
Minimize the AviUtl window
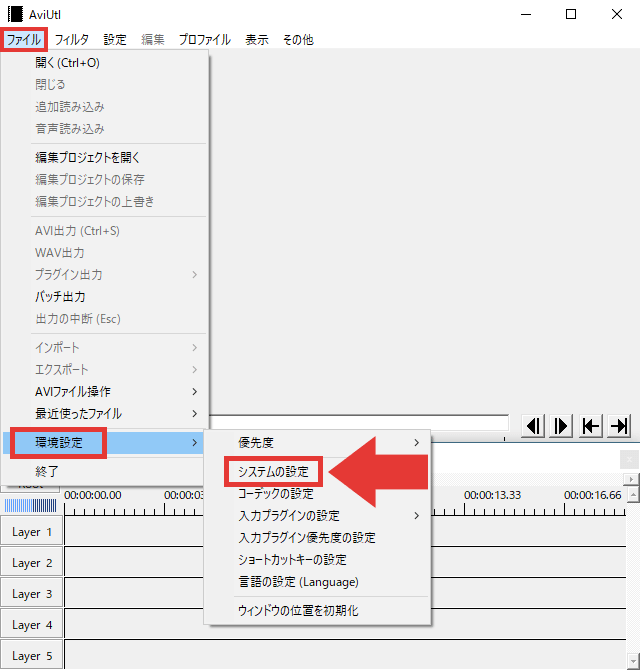pos(526,15)
